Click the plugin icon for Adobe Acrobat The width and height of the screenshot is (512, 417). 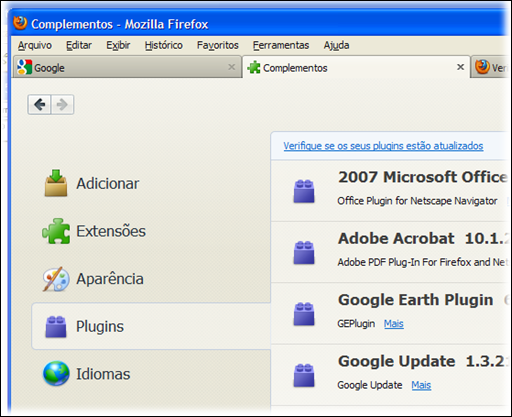[304, 252]
